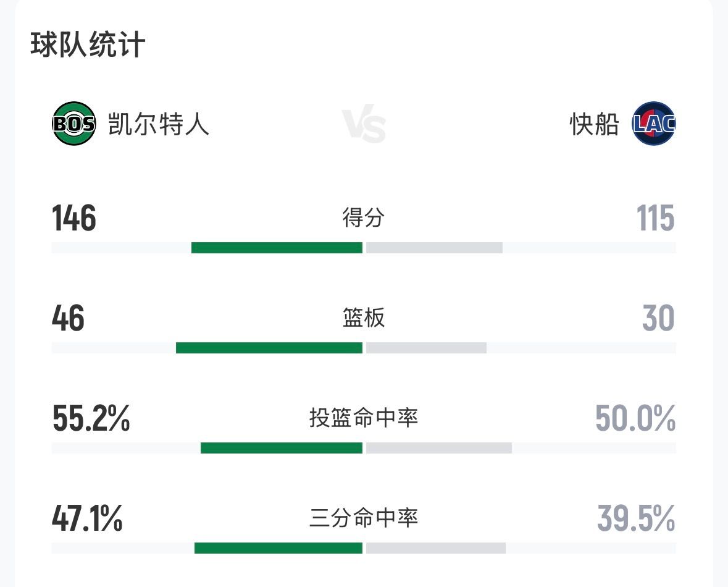This screenshot has height=587, width=728.
Task: Click the score 115 for Clippers
Action: point(655,217)
